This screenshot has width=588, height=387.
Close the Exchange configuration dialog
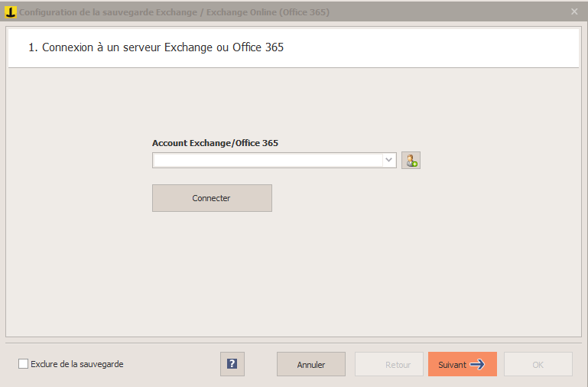click(574, 11)
